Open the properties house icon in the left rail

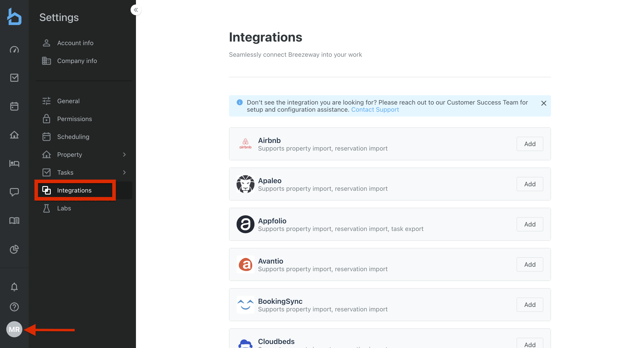coord(14,135)
